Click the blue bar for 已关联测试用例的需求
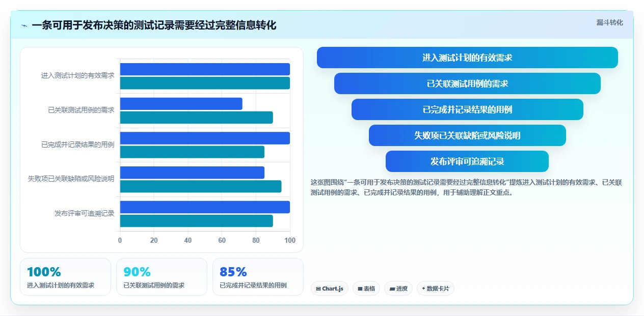The width and height of the screenshot is (644, 316). 181,104
